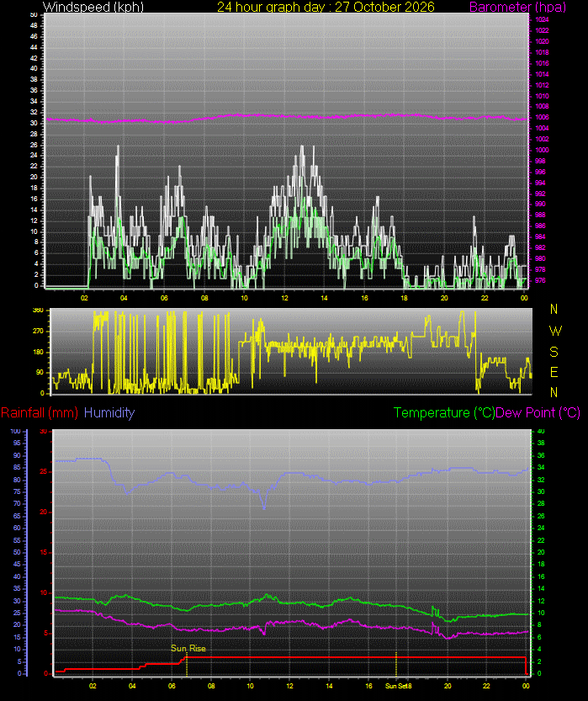Click the 26 windspeed axis value

[x=34, y=145]
